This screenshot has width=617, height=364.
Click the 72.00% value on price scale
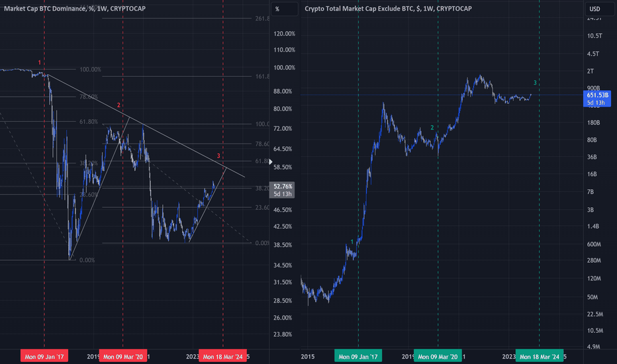click(x=283, y=128)
